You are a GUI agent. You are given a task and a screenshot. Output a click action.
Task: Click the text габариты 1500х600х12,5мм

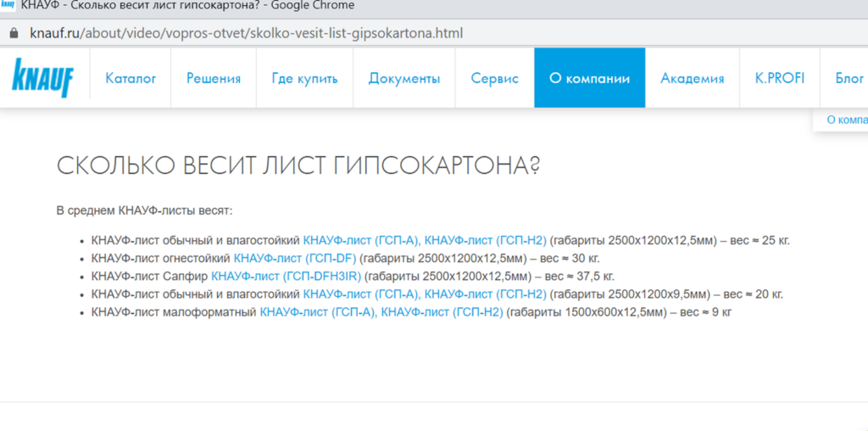[587, 312]
